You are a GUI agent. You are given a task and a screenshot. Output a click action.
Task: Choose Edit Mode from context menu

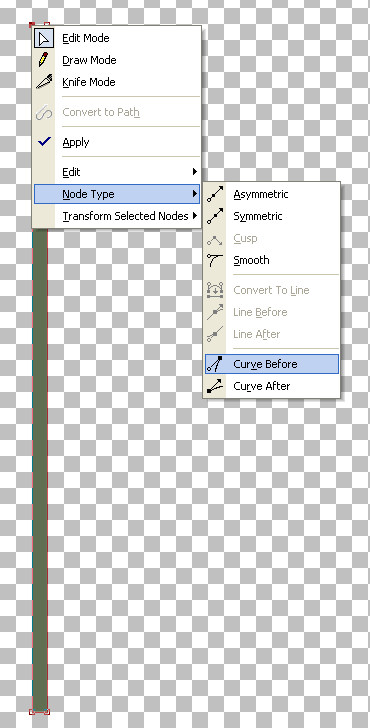point(117,38)
